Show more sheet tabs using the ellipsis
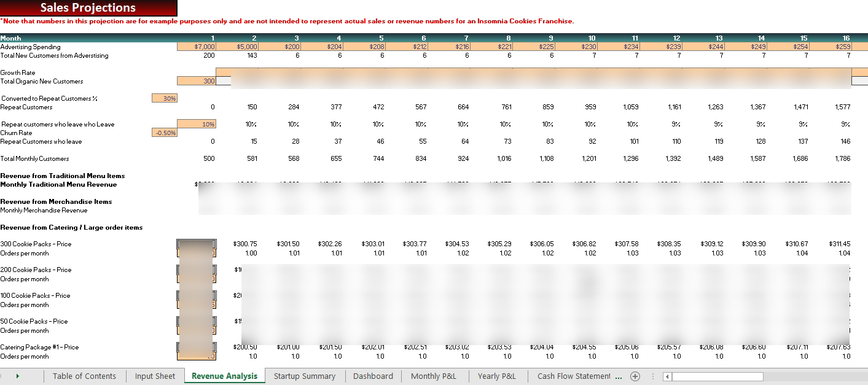Viewport: 868px width, 385px height. 619,376
